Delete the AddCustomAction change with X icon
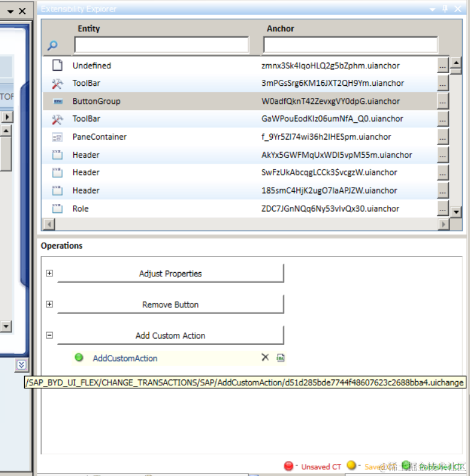The width and height of the screenshot is (470, 476). coord(265,357)
